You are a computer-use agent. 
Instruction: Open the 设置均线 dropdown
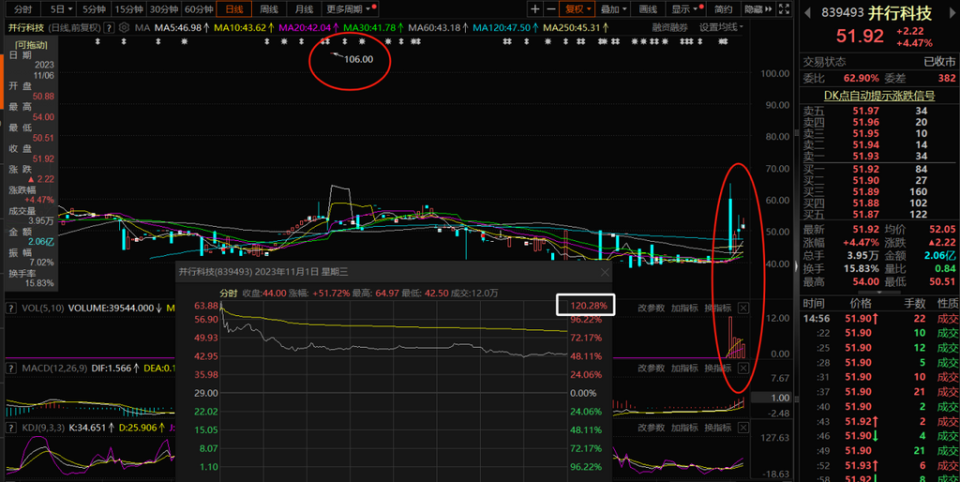pyautogui.click(x=721, y=28)
